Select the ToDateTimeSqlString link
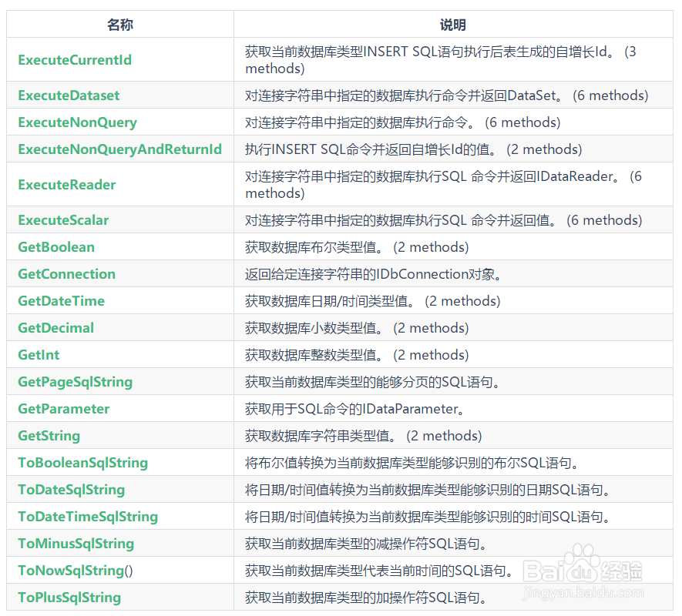682x616 pixels. (88, 517)
